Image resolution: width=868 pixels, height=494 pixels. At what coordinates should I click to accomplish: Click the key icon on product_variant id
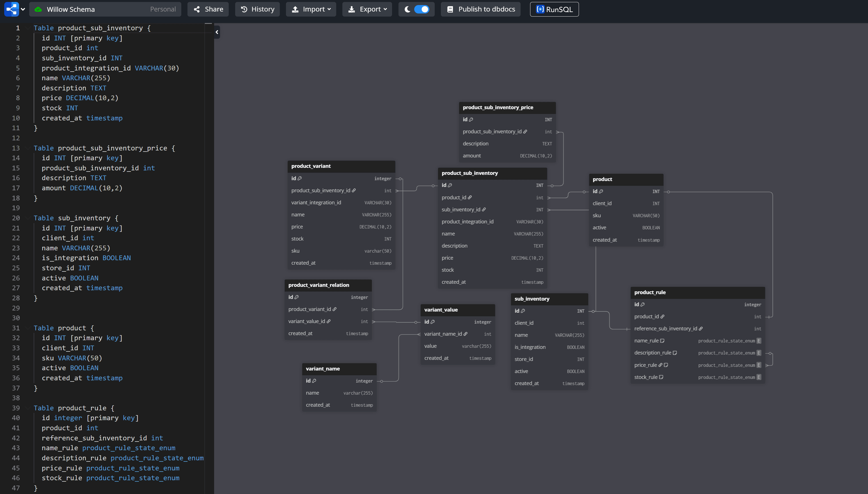(299, 179)
